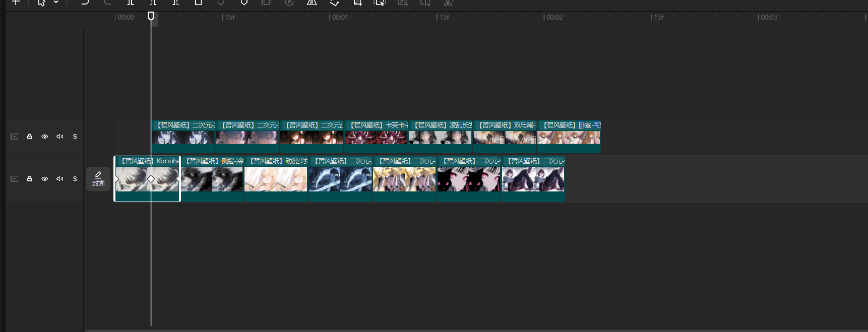
Task: Hide the upper video track with eye icon
Action: coord(45,137)
